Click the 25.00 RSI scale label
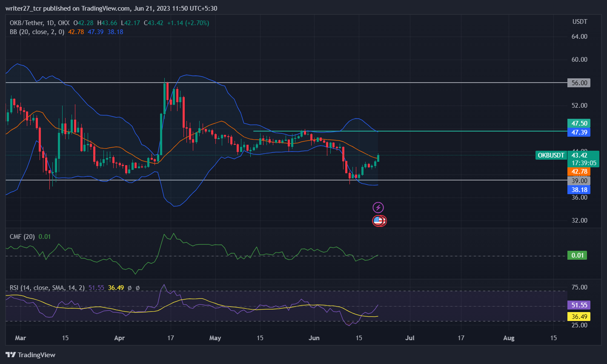 (579, 325)
